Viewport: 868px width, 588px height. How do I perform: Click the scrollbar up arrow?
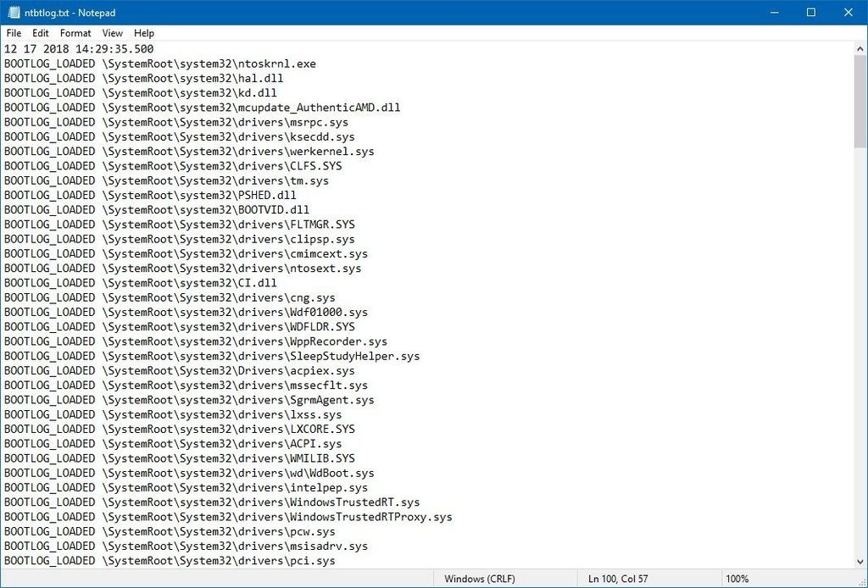coord(860,48)
